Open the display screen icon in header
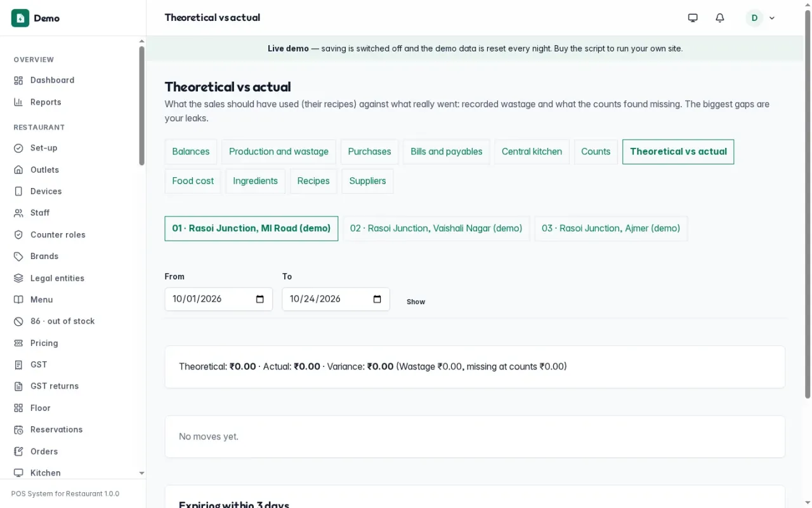812x508 pixels. pyautogui.click(x=693, y=18)
